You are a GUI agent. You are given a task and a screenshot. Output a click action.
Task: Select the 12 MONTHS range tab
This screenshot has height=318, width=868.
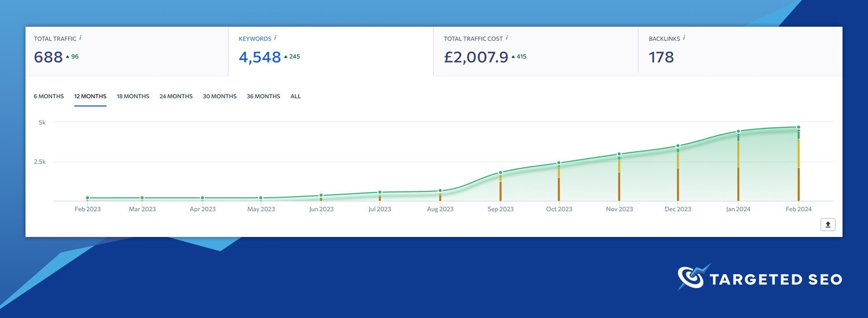pos(90,97)
